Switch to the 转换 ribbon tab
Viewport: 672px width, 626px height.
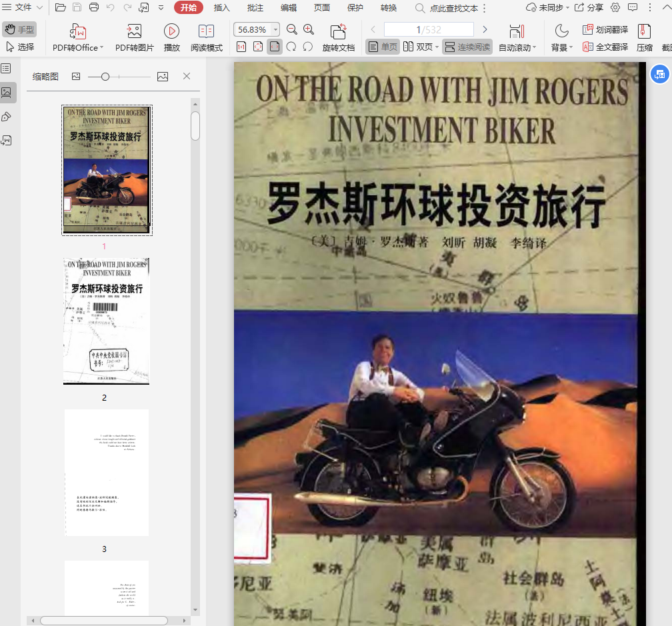tap(389, 7)
